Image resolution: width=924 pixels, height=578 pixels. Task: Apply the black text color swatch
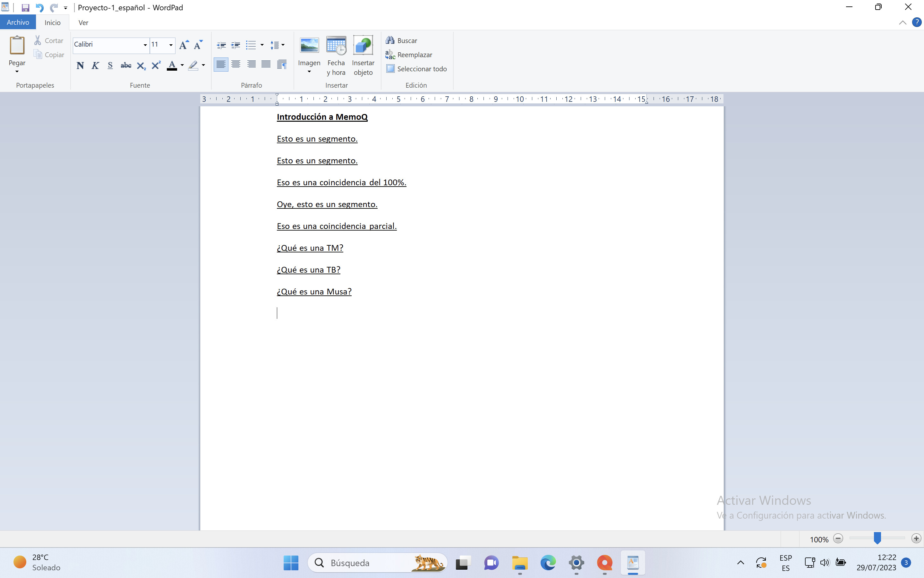[172, 66]
